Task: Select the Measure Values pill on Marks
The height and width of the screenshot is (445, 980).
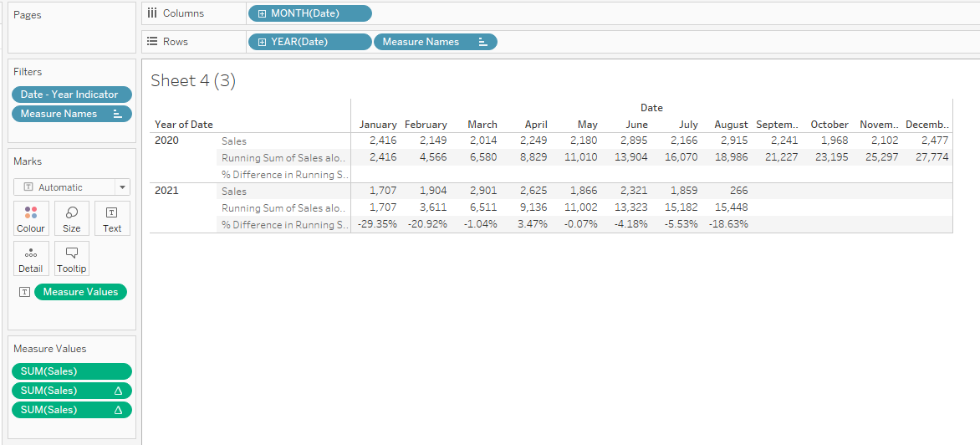Action: pyautogui.click(x=80, y=292)
